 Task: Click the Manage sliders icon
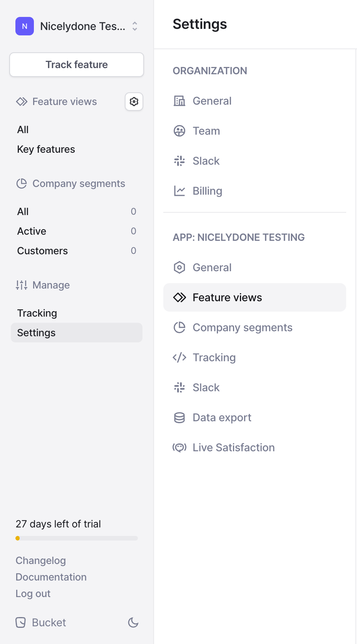tap(22, 285)
